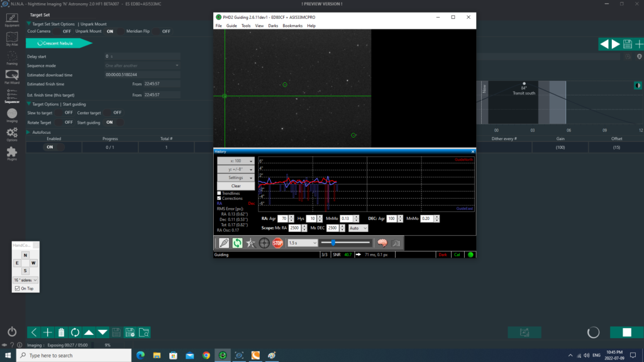Adjust the PHD2 gamma slider

pyautogui.click(x=345, y=243)
